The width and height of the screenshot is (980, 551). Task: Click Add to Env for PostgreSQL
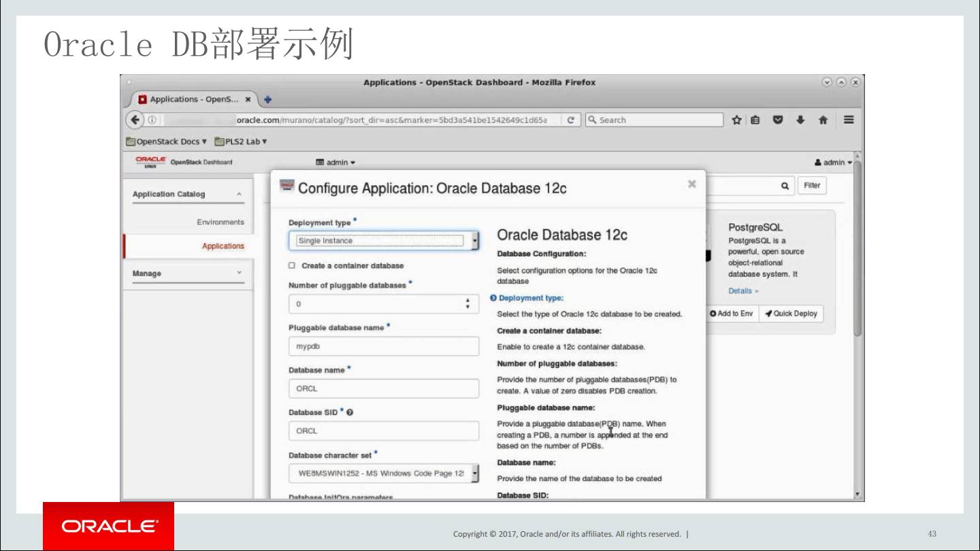[x=732, y=314]
